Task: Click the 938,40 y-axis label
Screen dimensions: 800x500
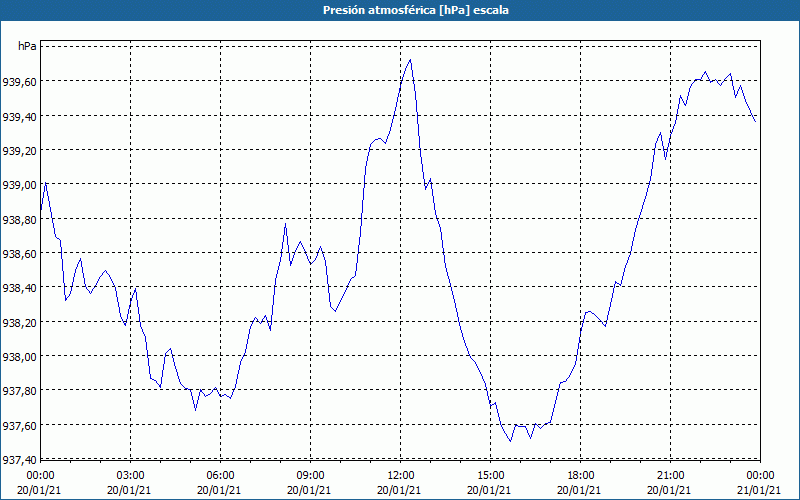Action: [x=19, y=288]
